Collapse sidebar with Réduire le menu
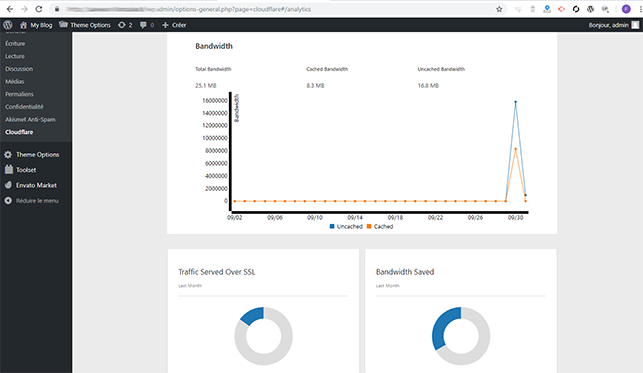Screen dimensions: 643x373 point(37,201)
